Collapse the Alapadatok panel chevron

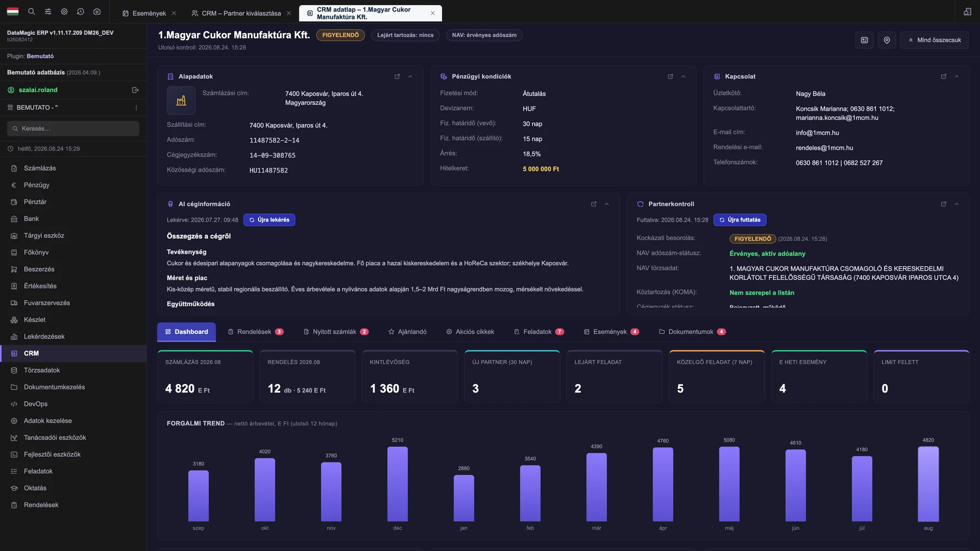pyautogui.click(x=411, y=77)
